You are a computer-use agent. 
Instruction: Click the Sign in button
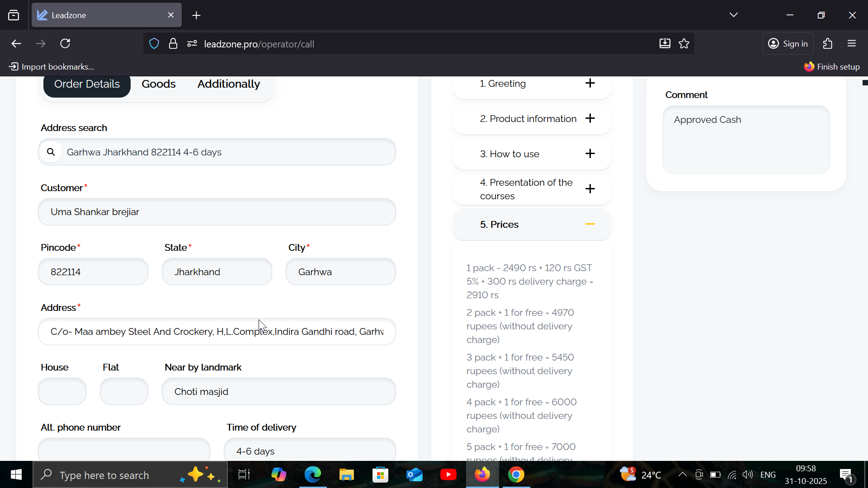[x=788, y=44]
